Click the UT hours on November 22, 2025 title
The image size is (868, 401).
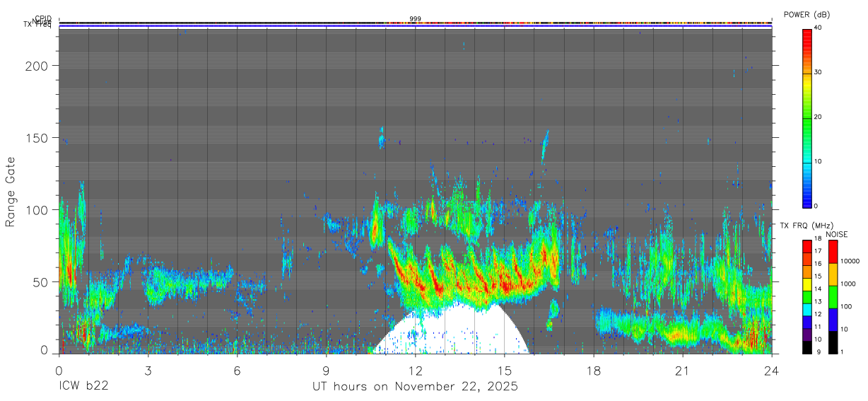(416, 387)
